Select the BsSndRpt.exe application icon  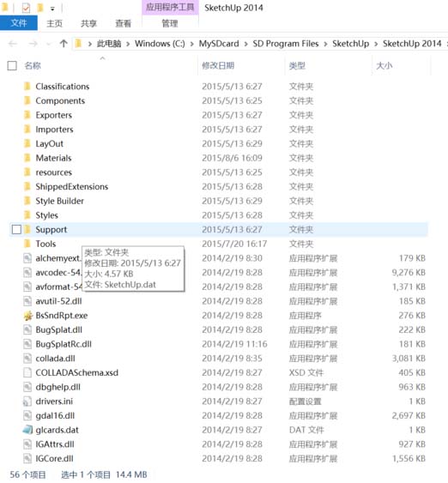tap(27, 316)
